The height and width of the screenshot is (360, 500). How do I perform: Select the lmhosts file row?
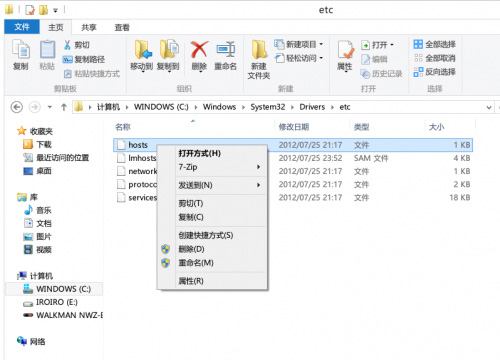click(293, 158)
